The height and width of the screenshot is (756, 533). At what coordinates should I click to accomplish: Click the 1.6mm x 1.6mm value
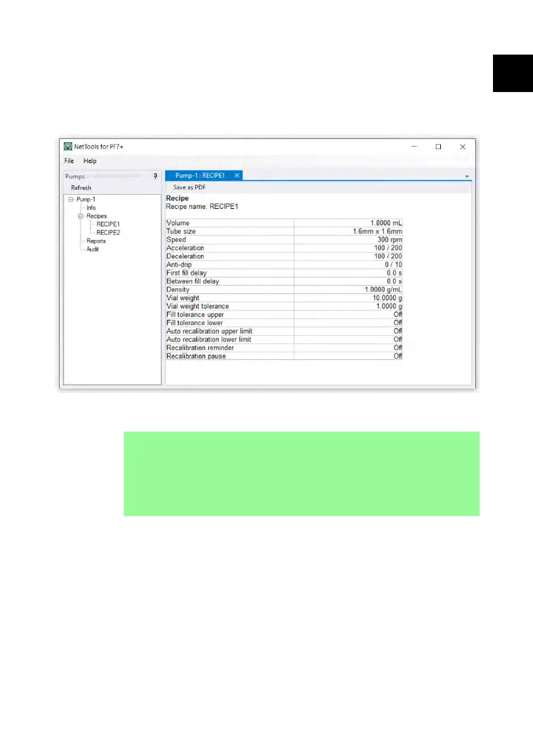[x=377, y=232]
